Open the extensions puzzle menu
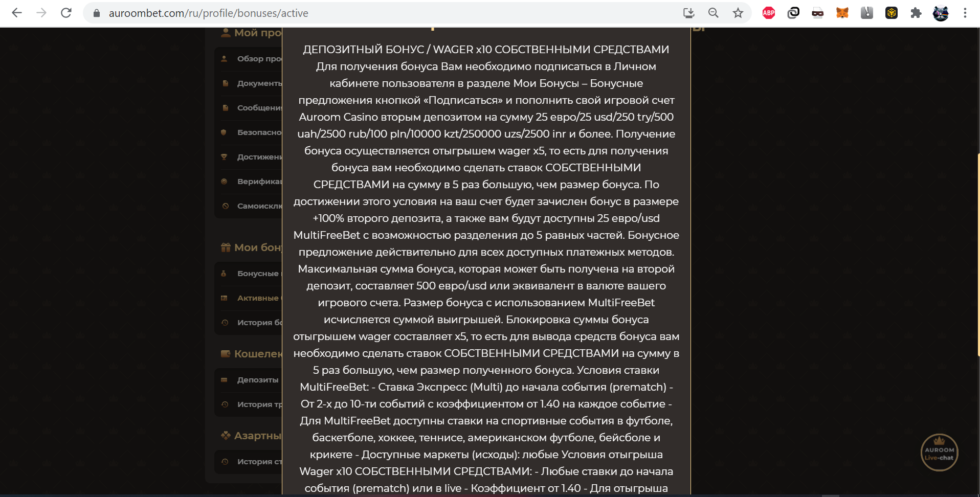The image size is (980, 497). click(916, 13)
